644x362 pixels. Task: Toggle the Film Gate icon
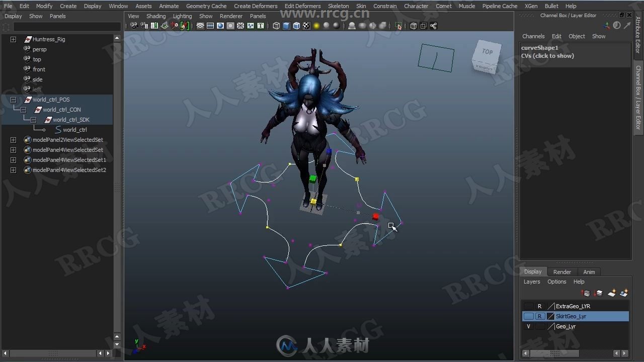click(210, 26)
